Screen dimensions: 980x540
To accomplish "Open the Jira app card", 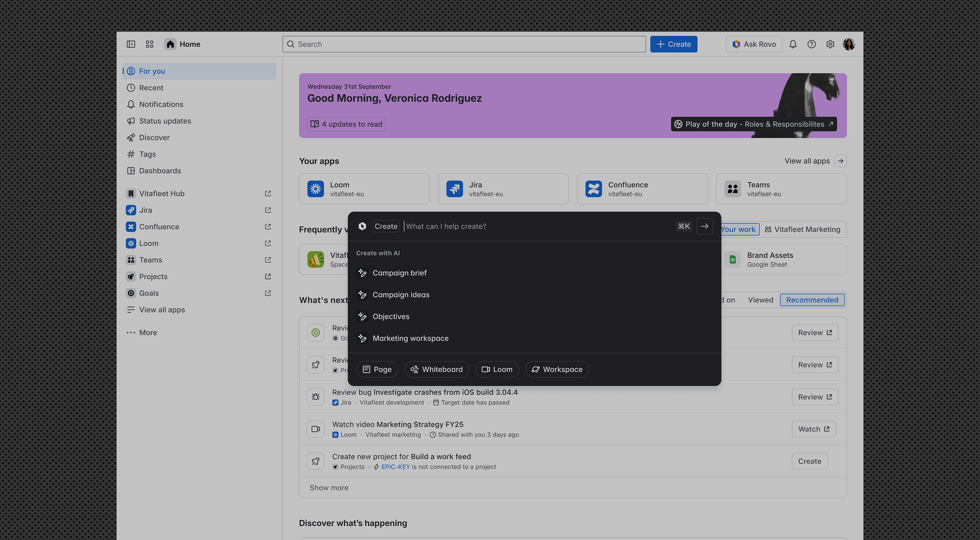I will pos(503,189).
